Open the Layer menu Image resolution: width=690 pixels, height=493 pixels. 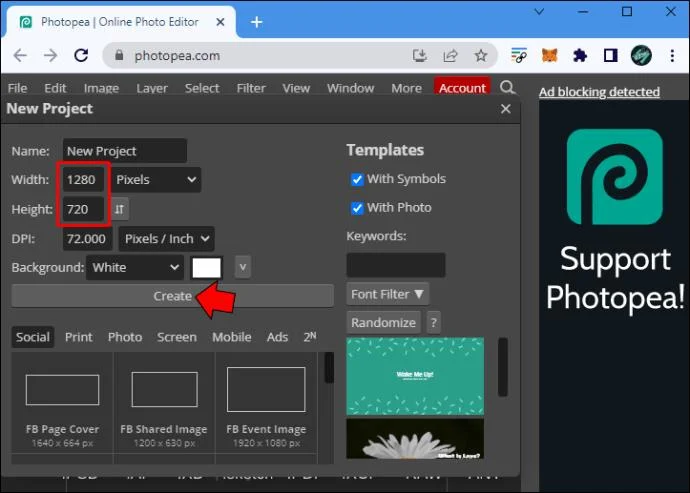coord(152,88)
